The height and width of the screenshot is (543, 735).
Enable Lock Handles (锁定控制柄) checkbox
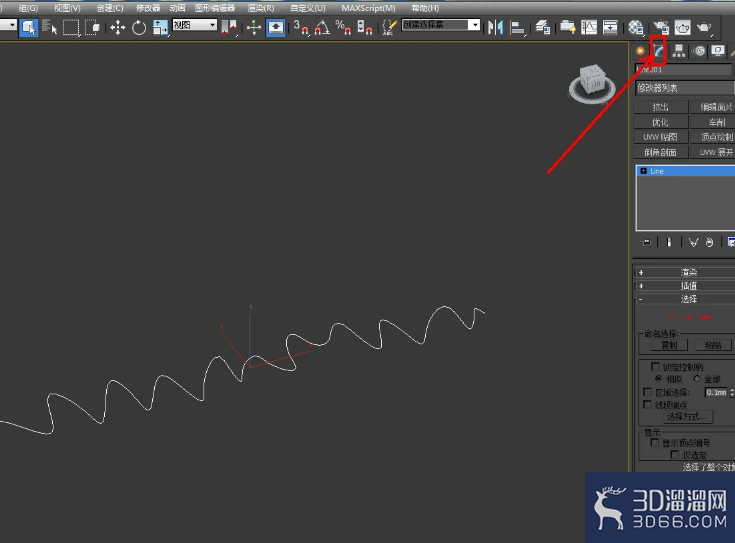click(655, 366)
